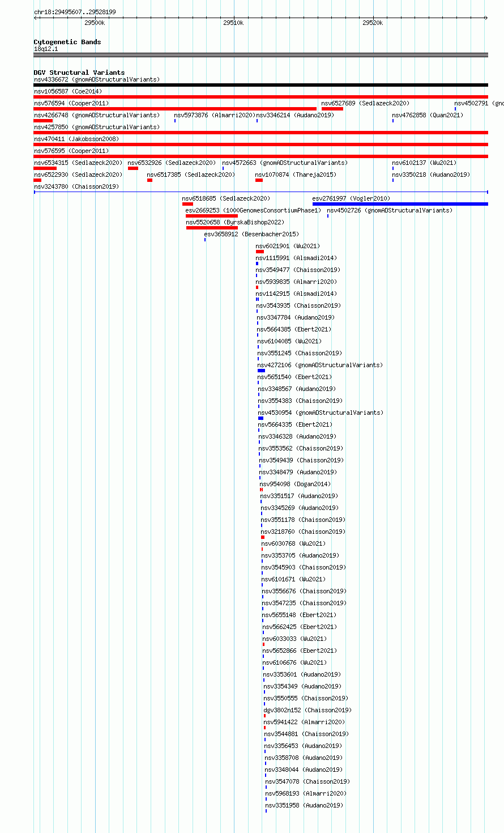Click the 18q12.1 cytogenetic band bar
The image size is (504, 833).
tap(260, 55)
